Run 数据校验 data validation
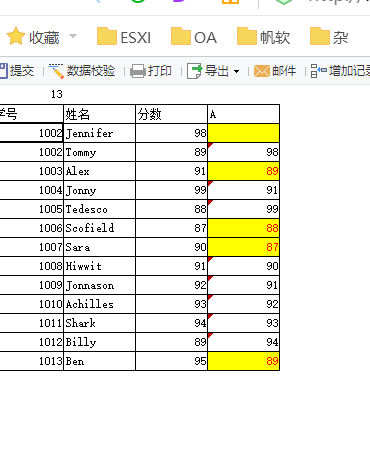The image size is (370, 453). (82, 71)
